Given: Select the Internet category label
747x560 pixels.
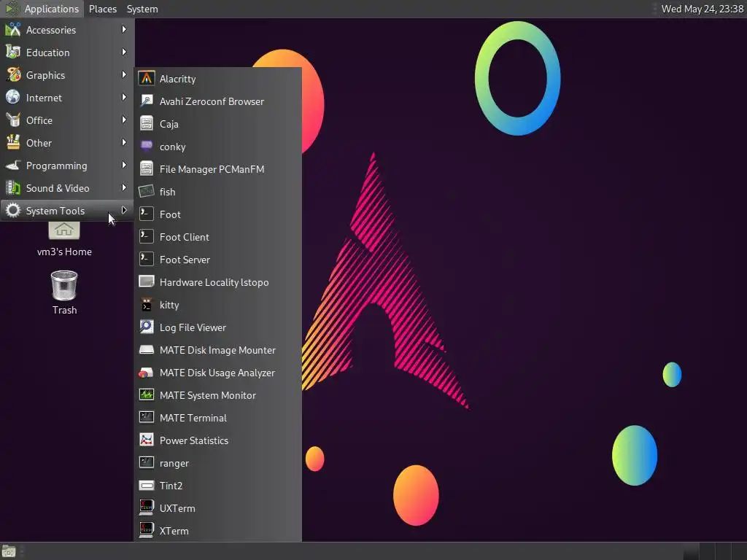Looking at the screenshot, I should click(x=44, y=98).
